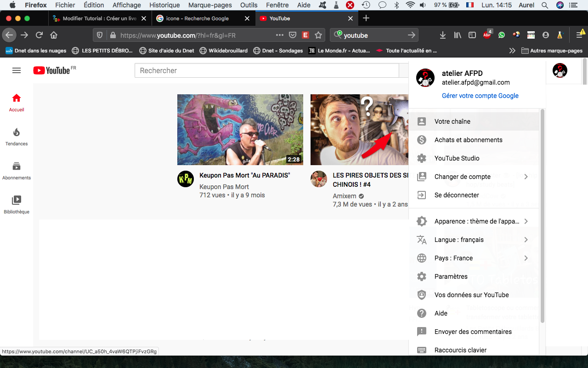Image resolution: width=588 pixels, height=368 pixels.
Task: Open Tendances trending icon in sidebar
Action: coord(17,132)
